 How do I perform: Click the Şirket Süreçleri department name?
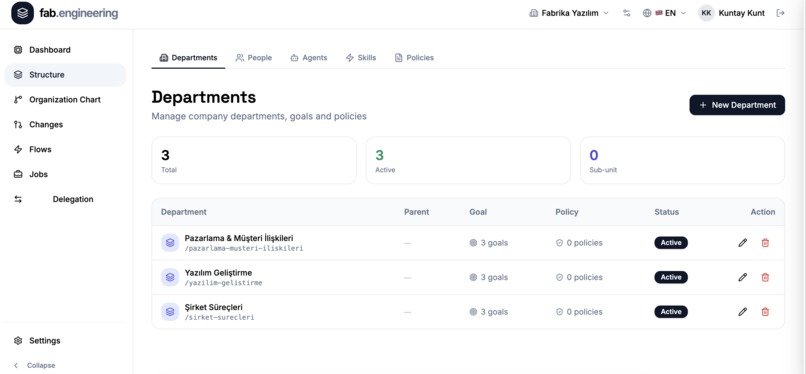pyautogui.click(x=213, y=307)
